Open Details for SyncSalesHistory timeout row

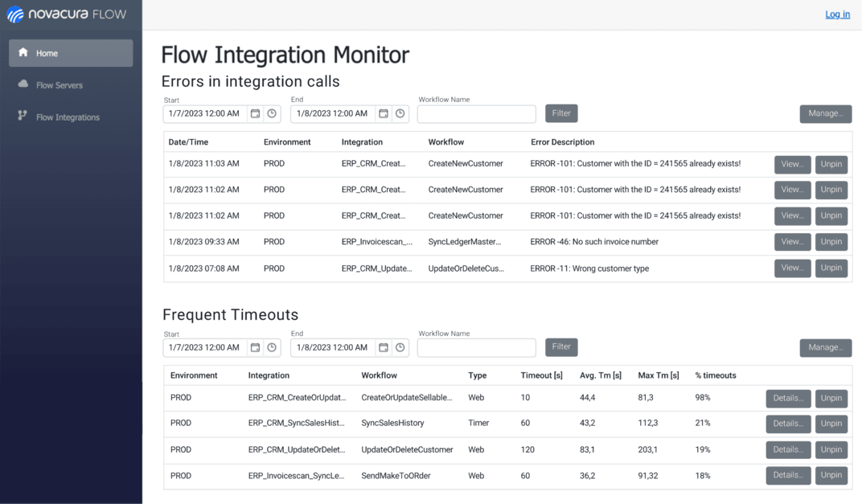coord(787,424)
